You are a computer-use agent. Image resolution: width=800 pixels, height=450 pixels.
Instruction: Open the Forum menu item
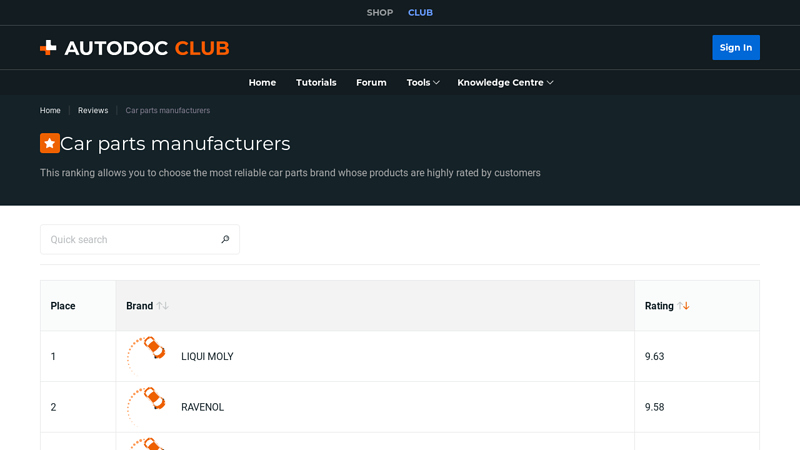point(371,83)
